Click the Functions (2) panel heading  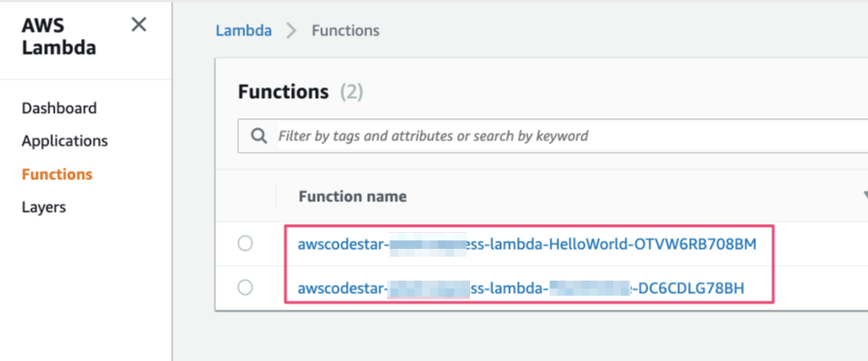click(301, 92)
